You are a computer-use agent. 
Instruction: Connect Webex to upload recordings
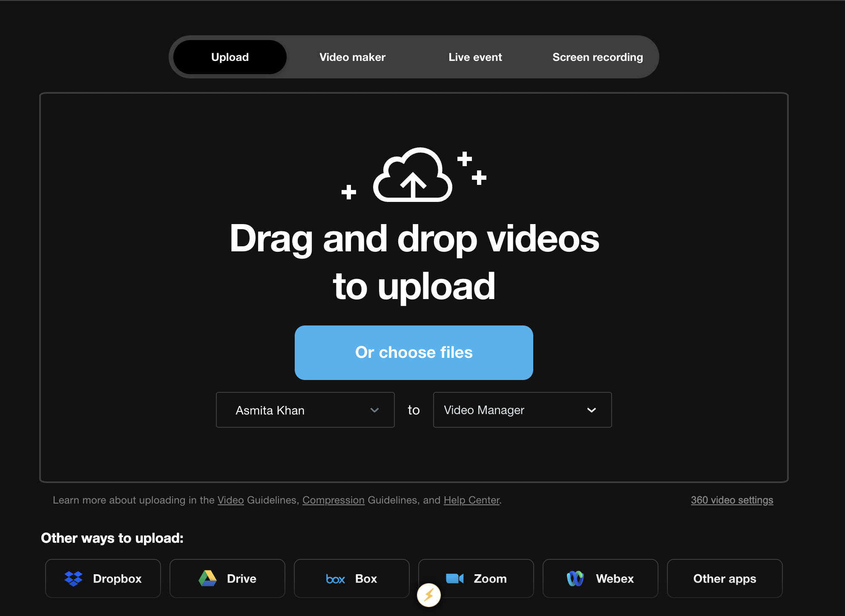click(x=600, y=579)
